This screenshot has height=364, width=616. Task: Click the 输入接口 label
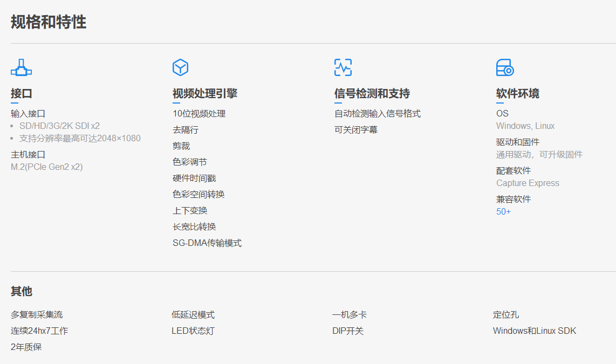28,113
